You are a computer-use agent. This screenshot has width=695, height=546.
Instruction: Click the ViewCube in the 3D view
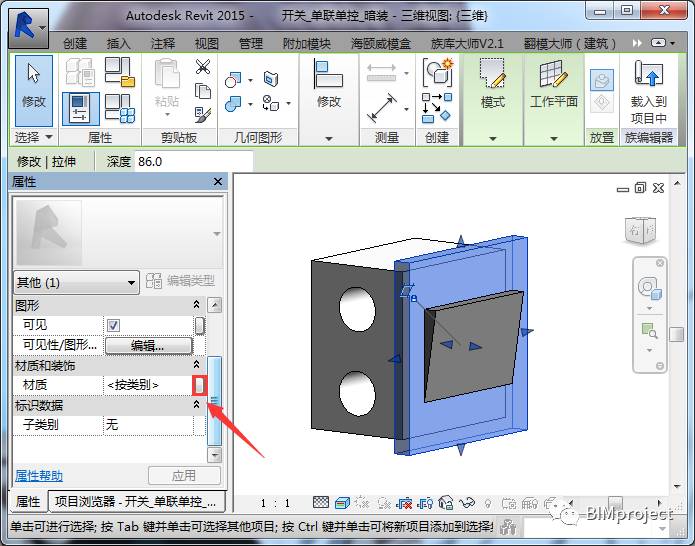640,230
